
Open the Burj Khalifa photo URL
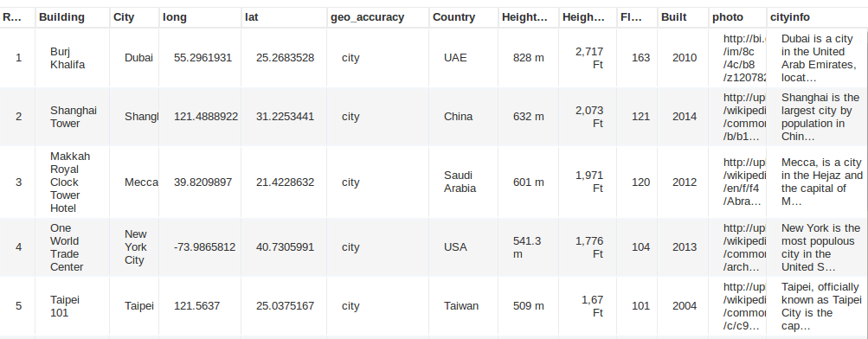pyautogui.click(x=738, y=58)
